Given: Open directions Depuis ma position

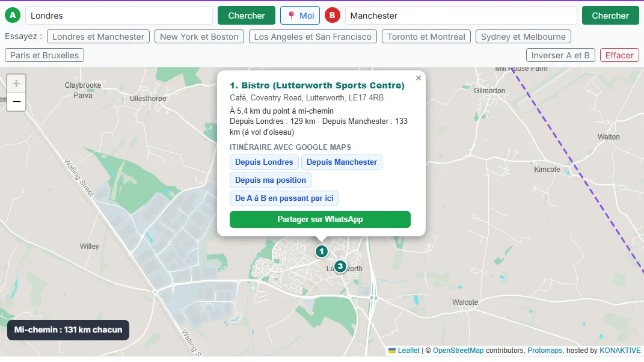Looking at the screenshot, I should coord(271,180).
